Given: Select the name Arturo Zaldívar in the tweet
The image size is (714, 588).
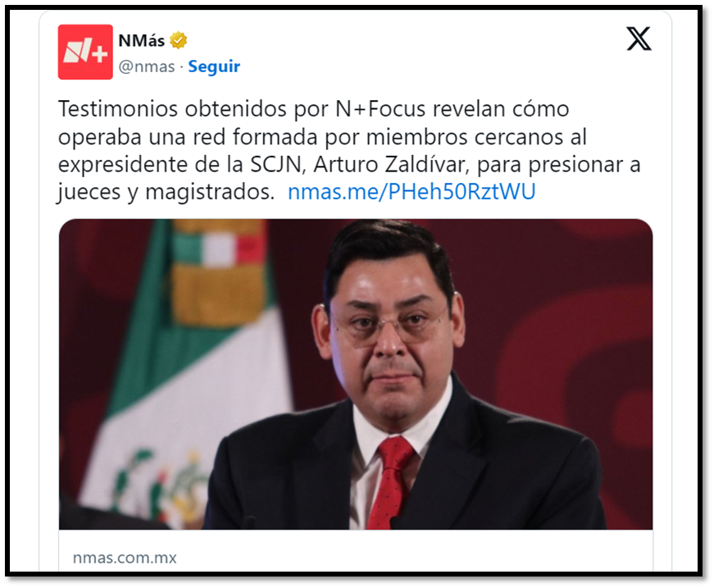Looking at the screenshot, I should (x=391, y=164).
